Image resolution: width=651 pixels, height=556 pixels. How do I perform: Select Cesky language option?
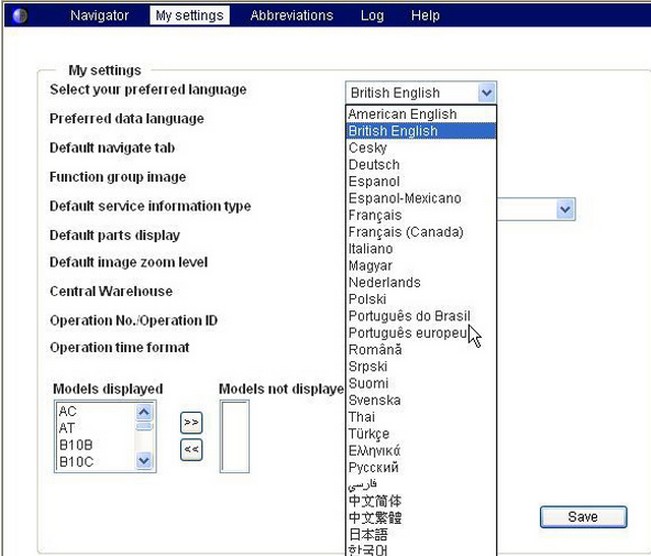(x=421, y=148)
